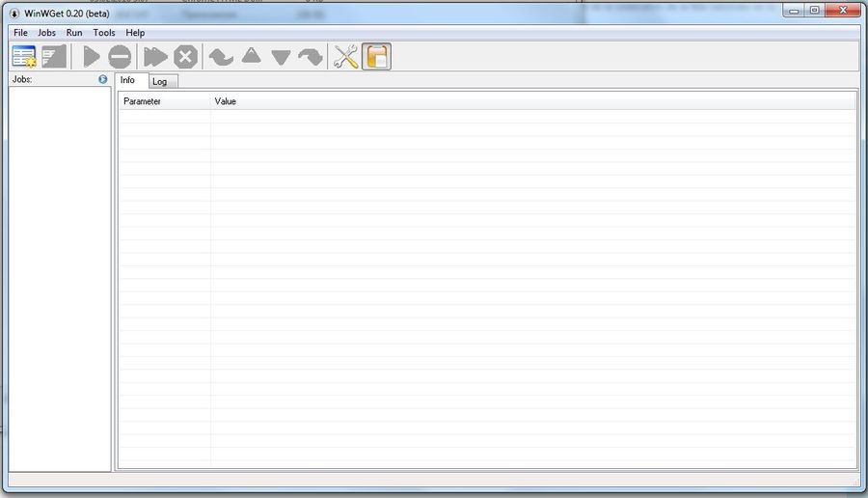Click the Move job down triangle icon

281,58
